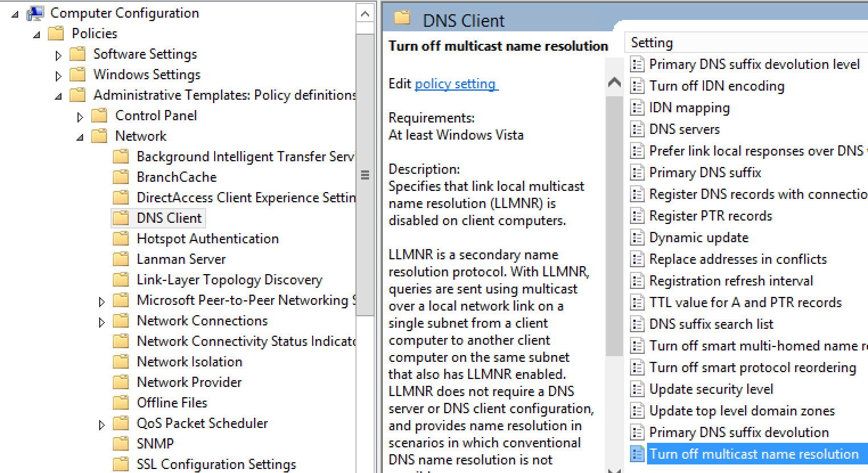Click the Setting column header
This screenshot has width=868, height=473.
click(x=746, y=43)
